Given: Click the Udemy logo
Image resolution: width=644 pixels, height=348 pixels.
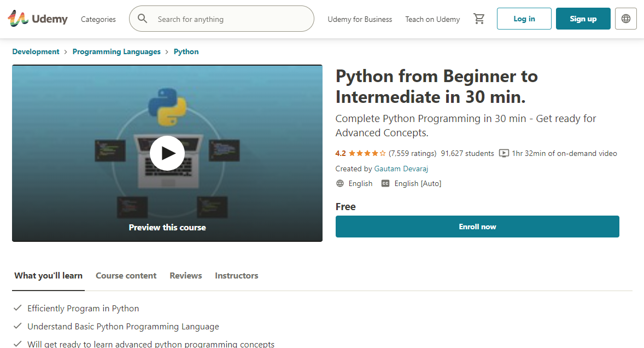Looking at the screenshot, I should click(38, 19).
